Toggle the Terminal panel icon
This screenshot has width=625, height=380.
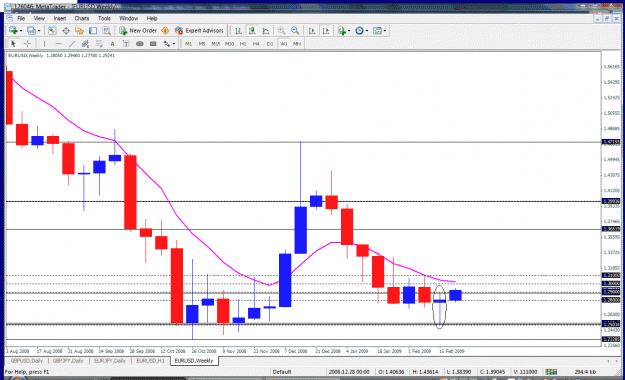93,31
